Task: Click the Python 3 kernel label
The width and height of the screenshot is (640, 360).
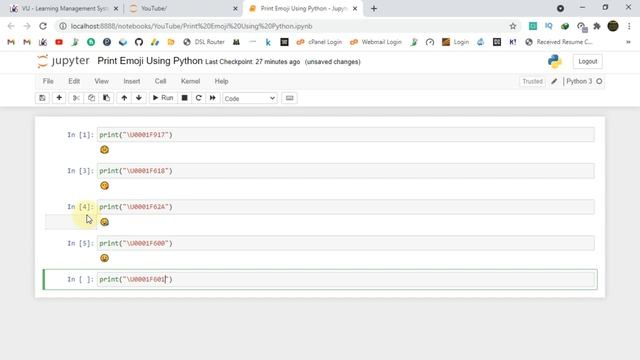Action: (579, 81)
